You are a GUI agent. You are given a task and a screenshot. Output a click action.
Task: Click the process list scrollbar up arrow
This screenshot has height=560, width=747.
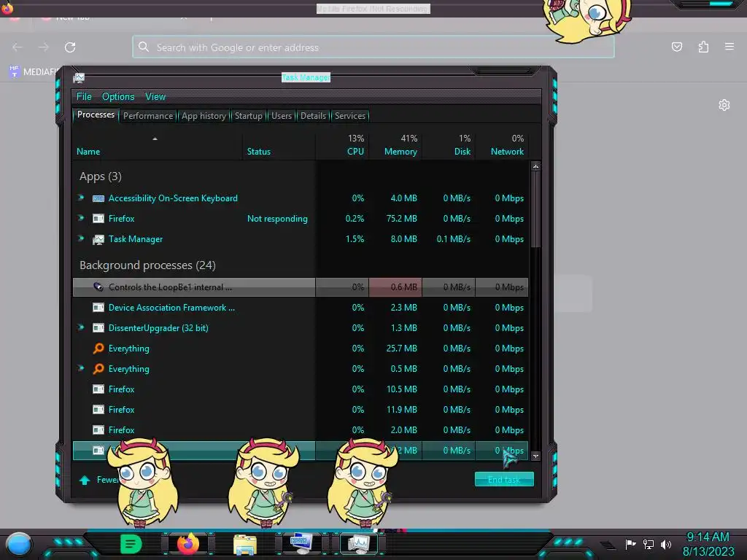pos(535,166)
